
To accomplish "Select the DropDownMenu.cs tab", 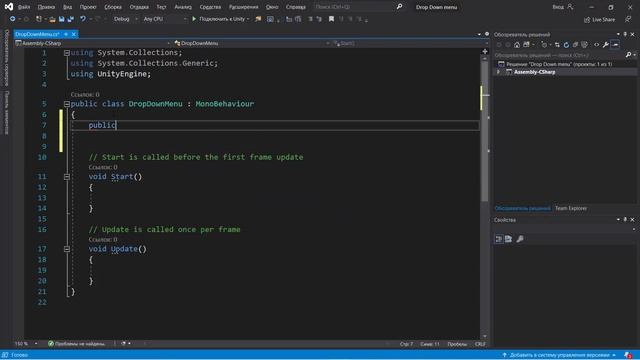I will [x=37, y=34].
